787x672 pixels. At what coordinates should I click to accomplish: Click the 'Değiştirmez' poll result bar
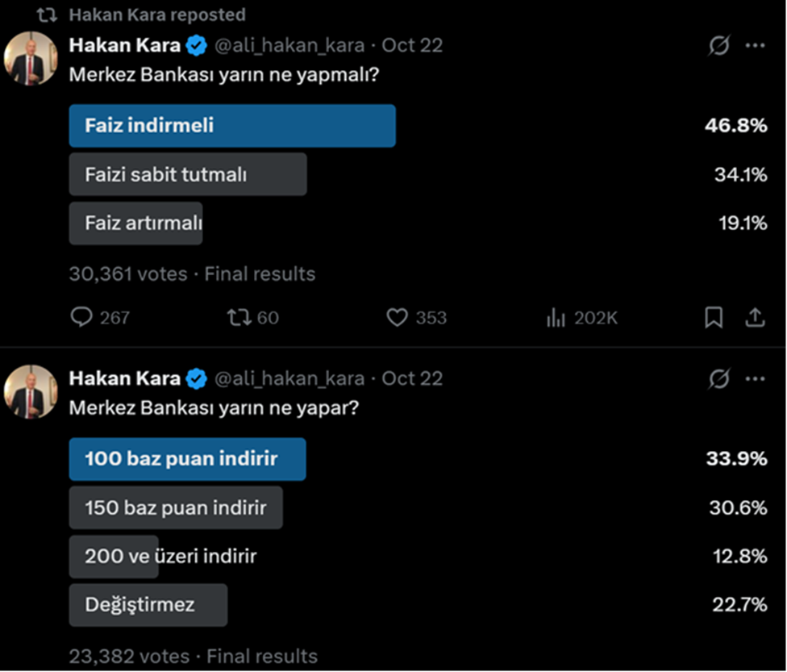(x=148, y=605)
